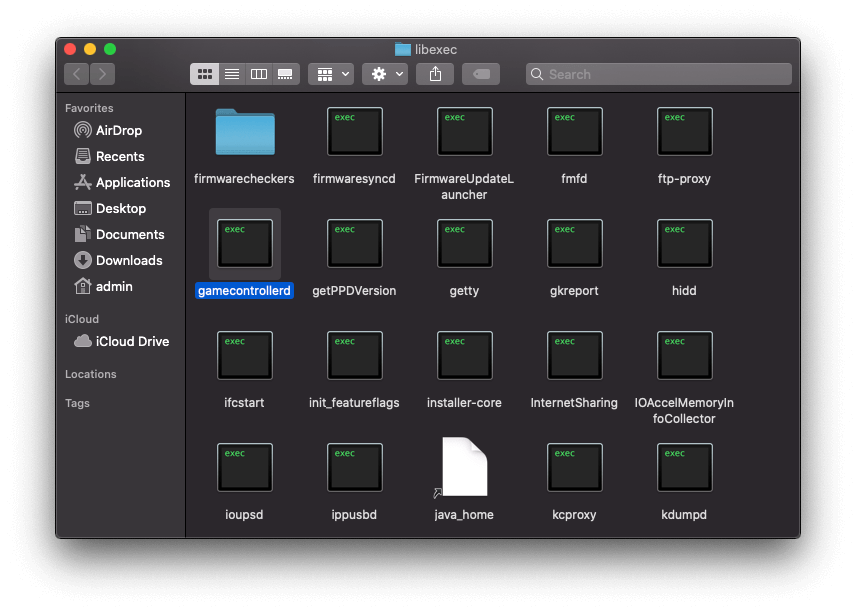
Task: Select the java_home document file
Action: [464, 467]
